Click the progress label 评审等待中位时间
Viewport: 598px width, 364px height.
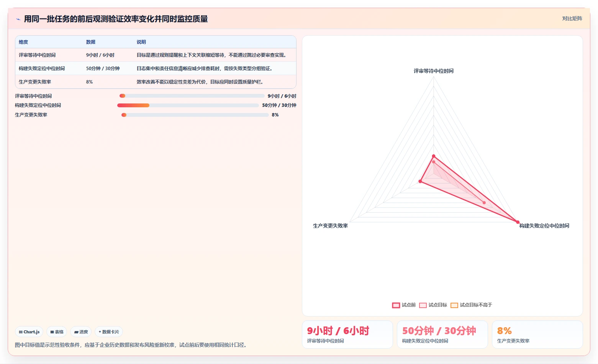(33, 96)
